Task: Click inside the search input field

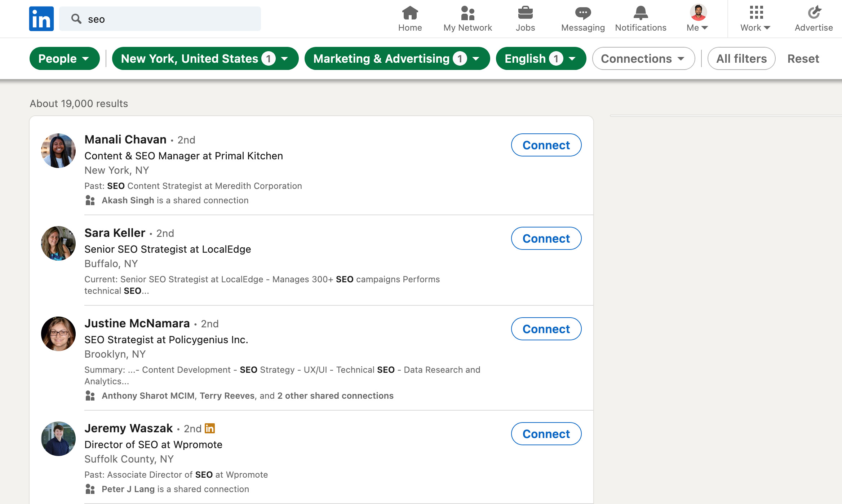Action: pos(162,18)
